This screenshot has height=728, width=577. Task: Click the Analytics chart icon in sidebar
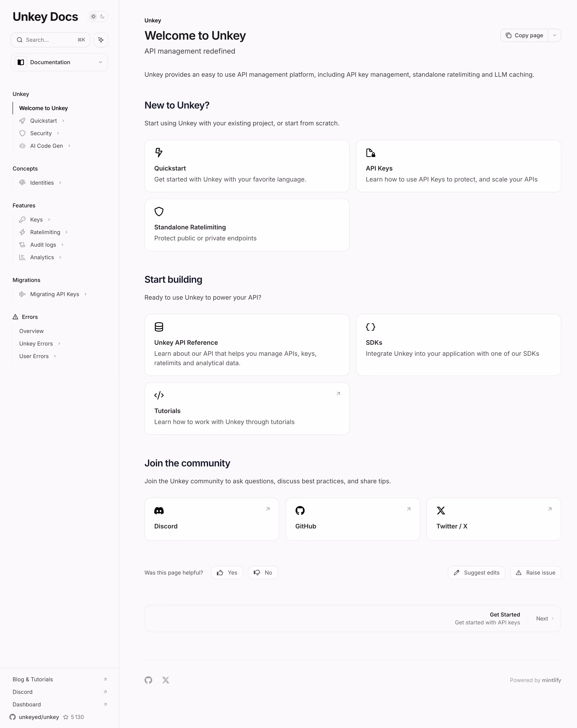click(22, 257)
